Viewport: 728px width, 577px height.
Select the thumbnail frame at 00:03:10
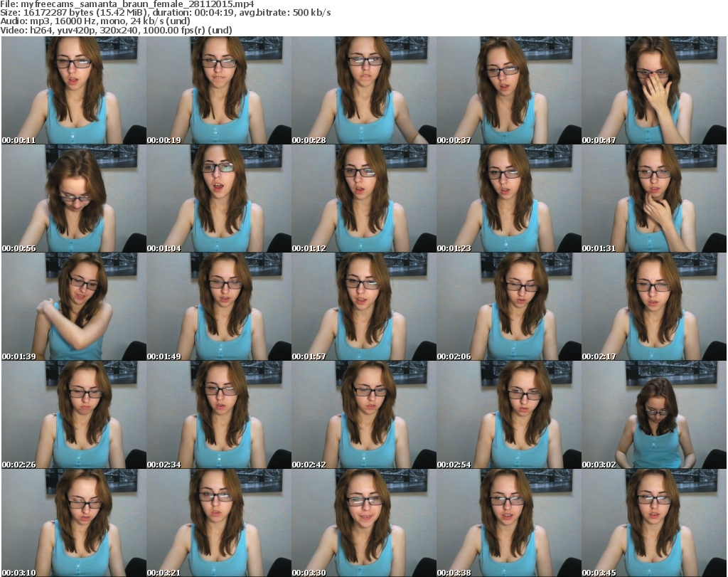(x=74, y=523)
